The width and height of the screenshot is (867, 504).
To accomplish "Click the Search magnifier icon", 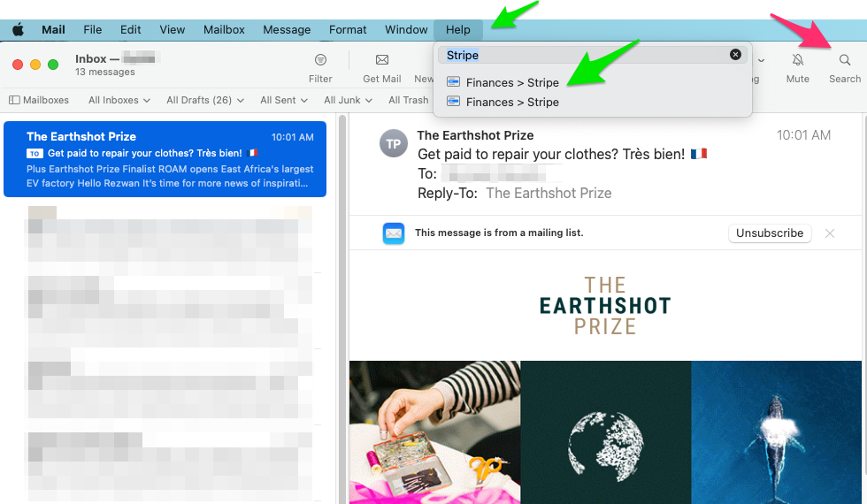I will (844, 60).
